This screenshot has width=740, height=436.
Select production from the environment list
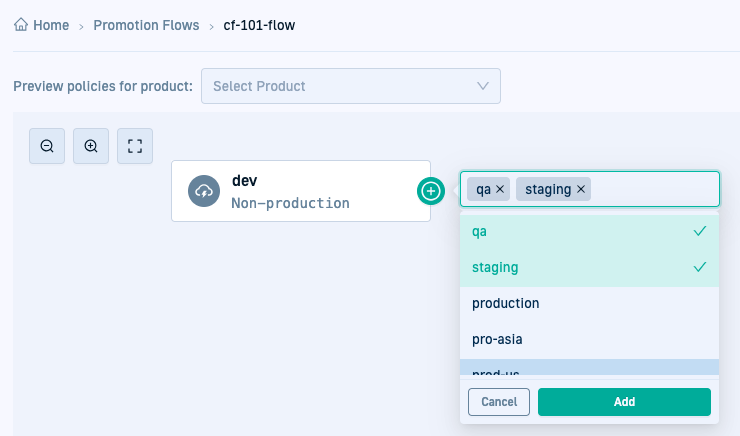click(x=588, y=303)
